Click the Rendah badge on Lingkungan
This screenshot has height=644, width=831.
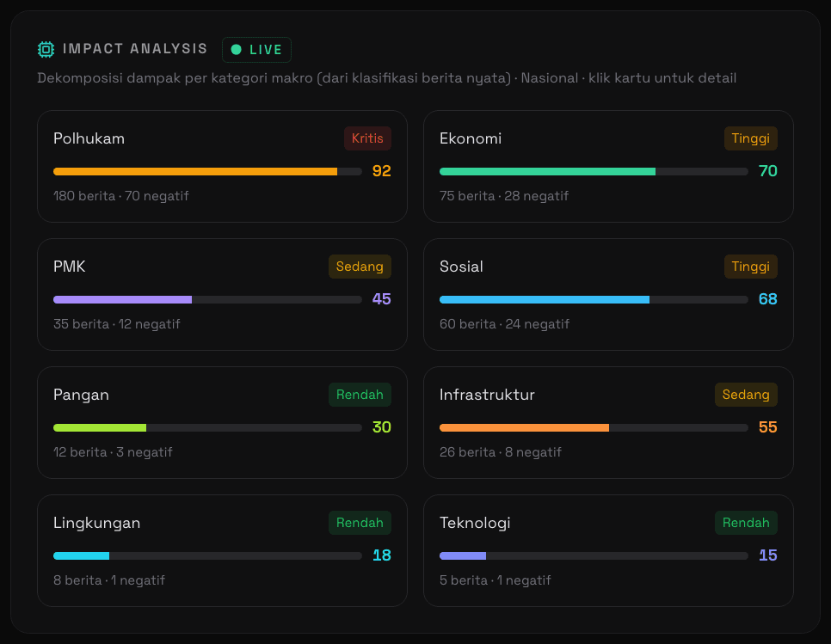pyautogui.click(x=360, y=523)
